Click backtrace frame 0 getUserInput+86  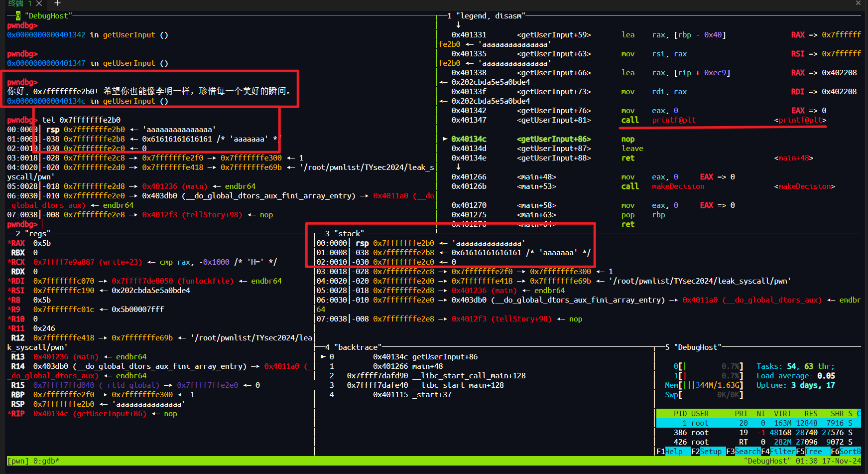(x=399, y=357)
